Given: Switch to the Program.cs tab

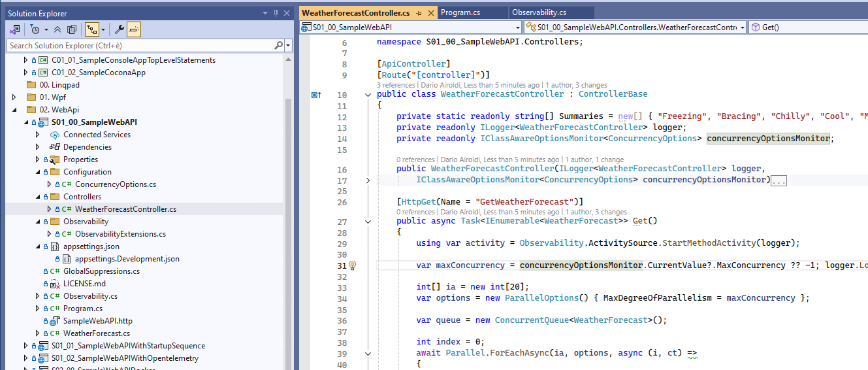Looking at the screenshot, I should click(x=461, y=12).
